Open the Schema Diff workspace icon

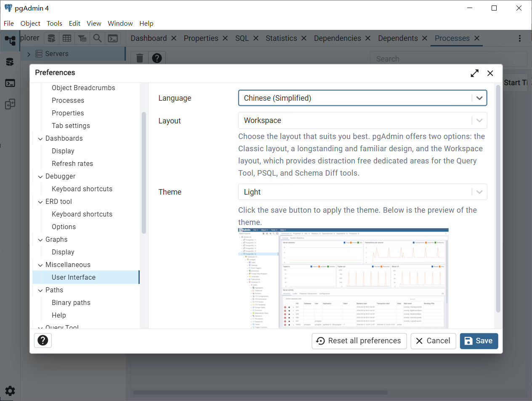click(x=10, y=104)
